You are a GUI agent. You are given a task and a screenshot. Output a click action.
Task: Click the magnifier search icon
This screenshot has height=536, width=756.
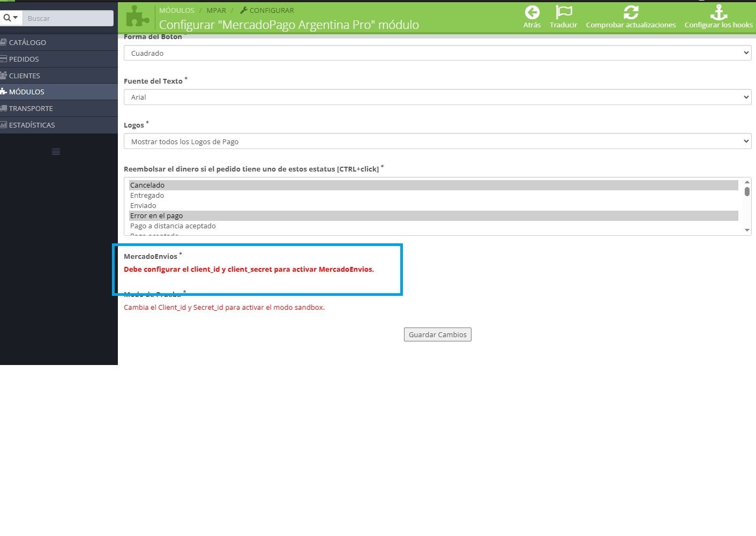click(11, 18)
